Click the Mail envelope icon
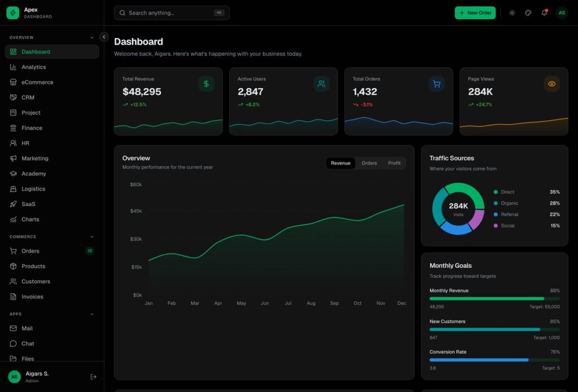 (x=14, y=328)
